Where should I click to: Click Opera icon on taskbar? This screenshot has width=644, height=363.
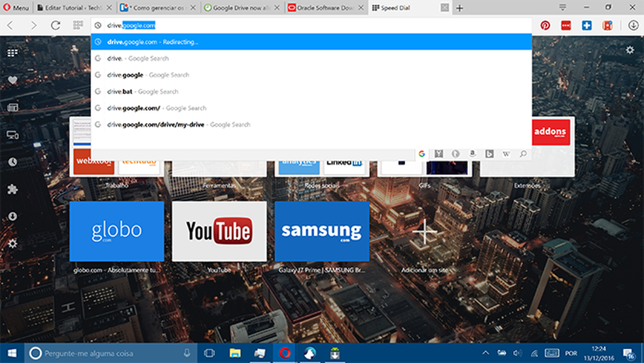(285, 353)
